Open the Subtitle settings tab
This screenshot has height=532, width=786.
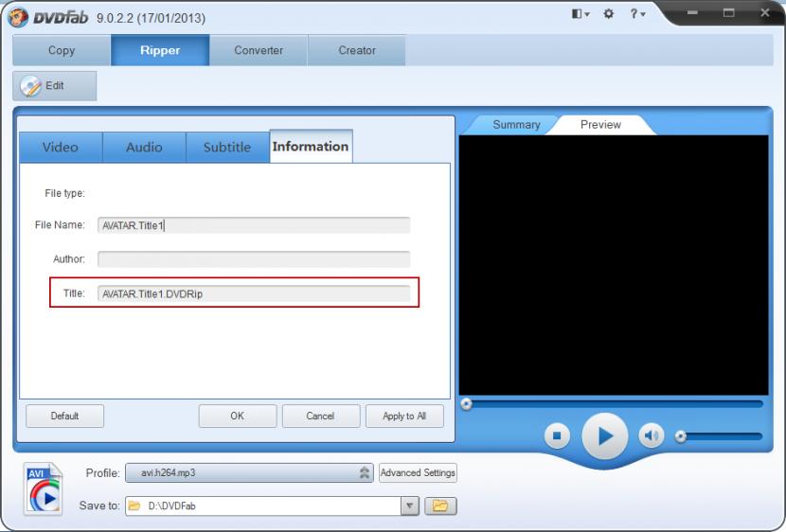tap(227, 148)
